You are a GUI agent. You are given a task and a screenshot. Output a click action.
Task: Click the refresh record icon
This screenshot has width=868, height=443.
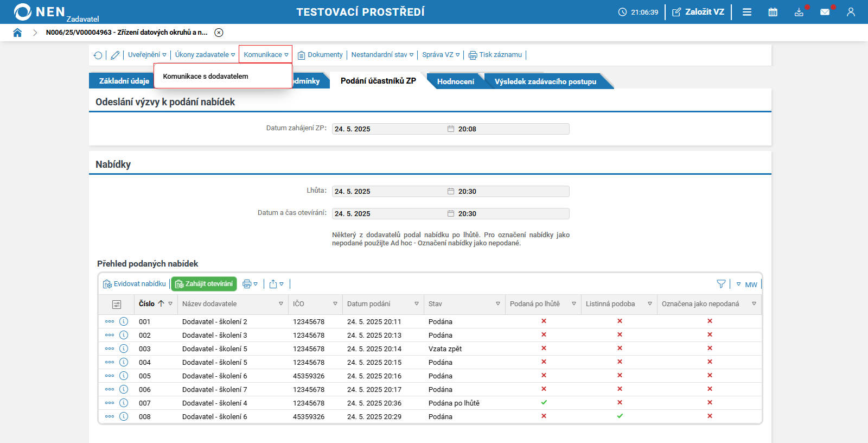98,55
